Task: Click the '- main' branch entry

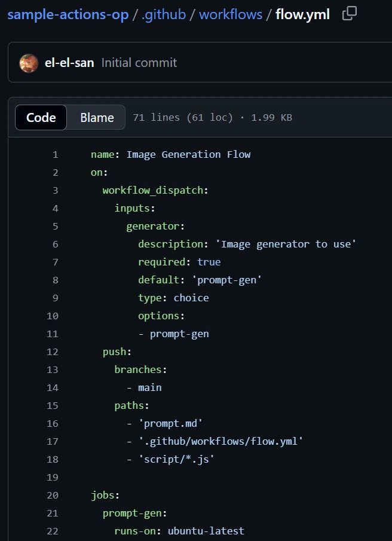Action: point(144,388)
